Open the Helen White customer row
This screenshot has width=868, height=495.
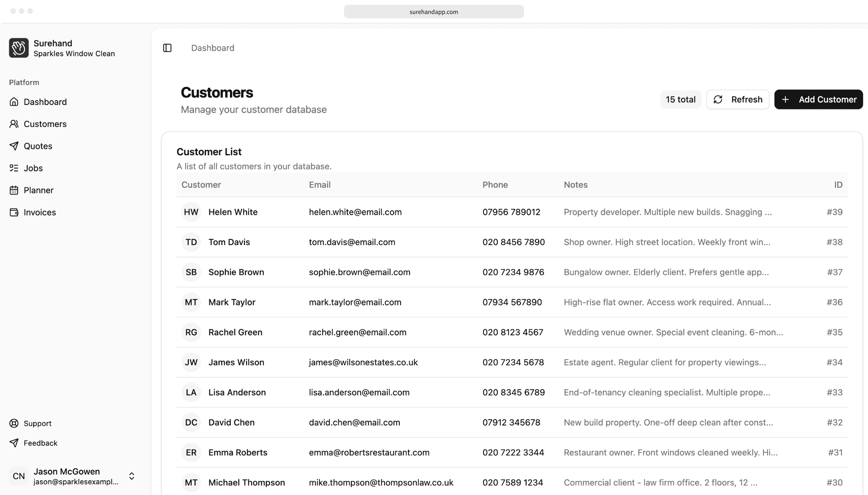tap(233, 212)
